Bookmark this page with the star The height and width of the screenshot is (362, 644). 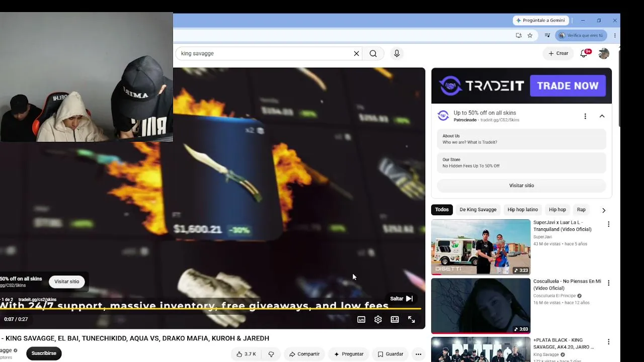coord(530,35)
